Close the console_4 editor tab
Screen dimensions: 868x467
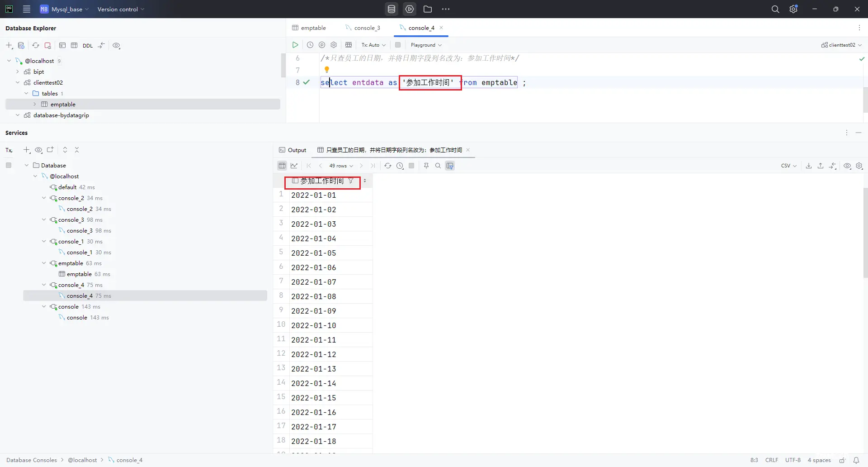tap(441, 28)
